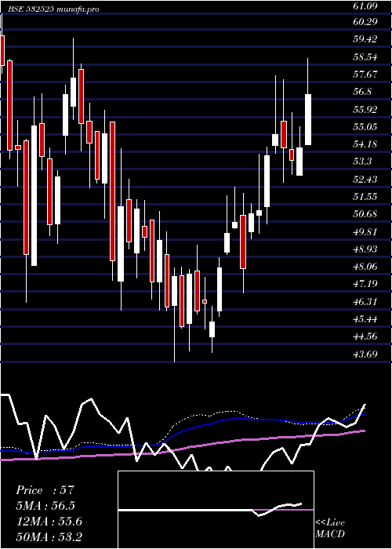Click the 58.54 price level label
392x549 pixels.
[x=365, y=56]
